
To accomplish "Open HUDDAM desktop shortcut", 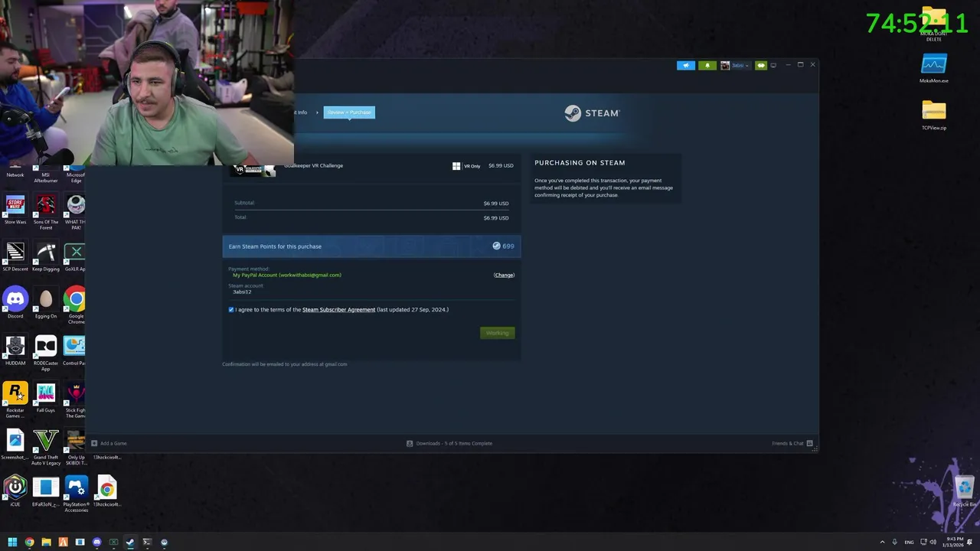I will pos(15,351).
